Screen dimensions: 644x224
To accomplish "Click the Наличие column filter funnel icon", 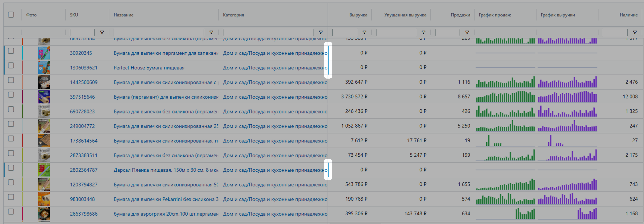I will (x=635, y=32).
